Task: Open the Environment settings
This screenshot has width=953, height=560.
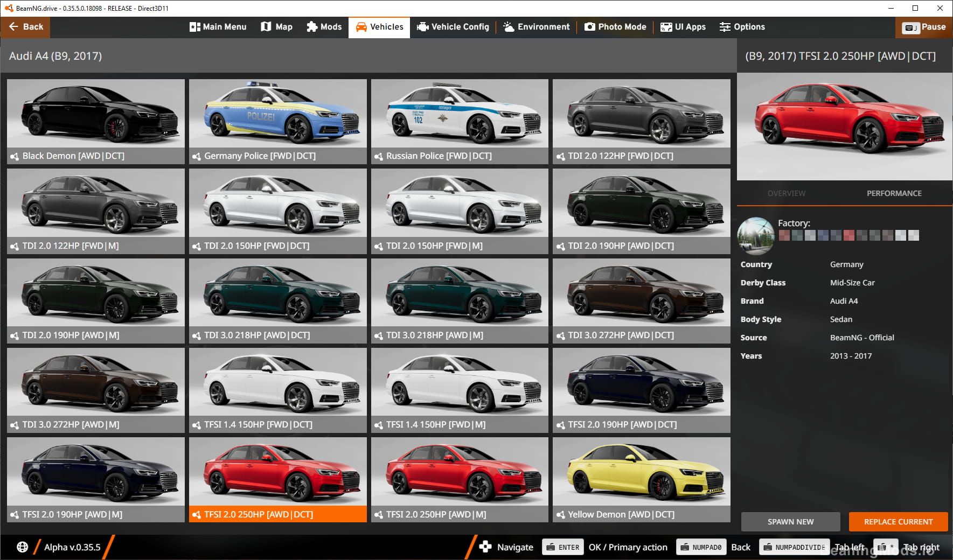Action: coord(536,27)
